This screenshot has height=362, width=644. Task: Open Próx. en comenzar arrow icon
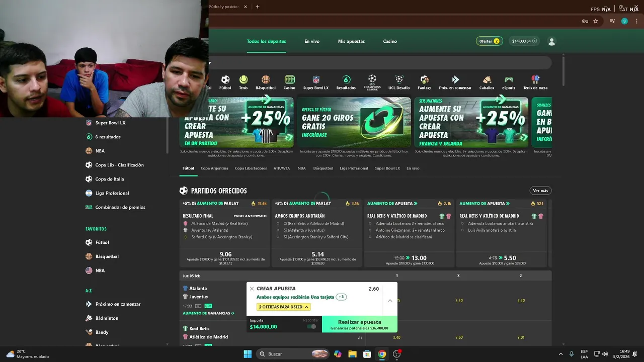(x=455, y=79)
